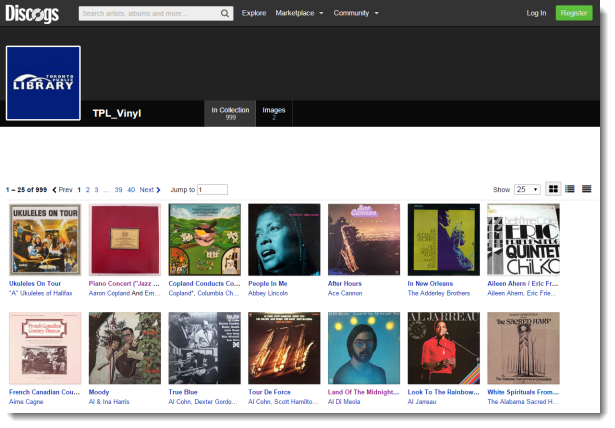This screenshot has height=428, width=615.
Task: Click the green Register button
Action: pos(574,13)
